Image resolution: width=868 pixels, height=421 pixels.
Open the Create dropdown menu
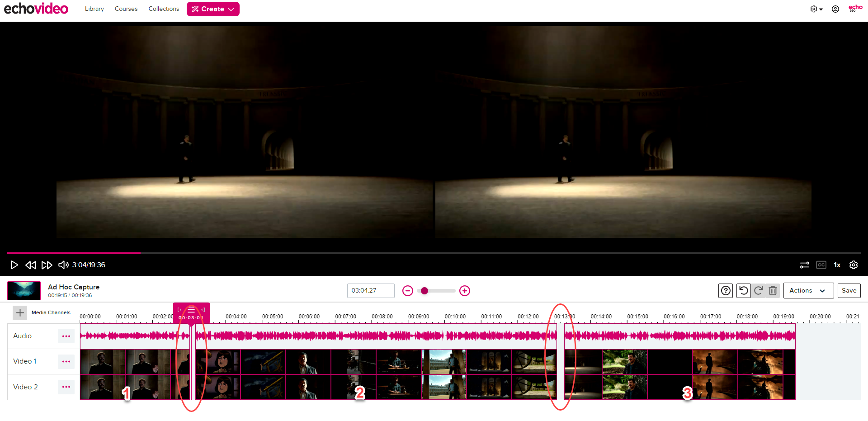[213, 9]
